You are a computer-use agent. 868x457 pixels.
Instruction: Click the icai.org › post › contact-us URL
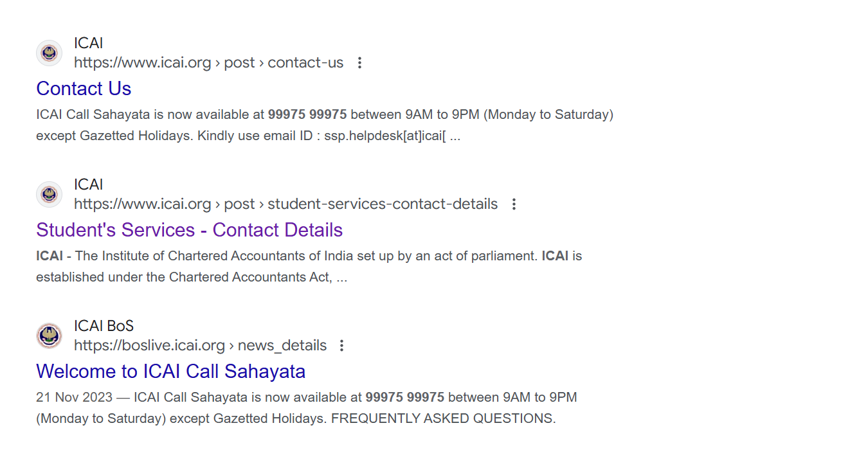click(x=208, y=63)
